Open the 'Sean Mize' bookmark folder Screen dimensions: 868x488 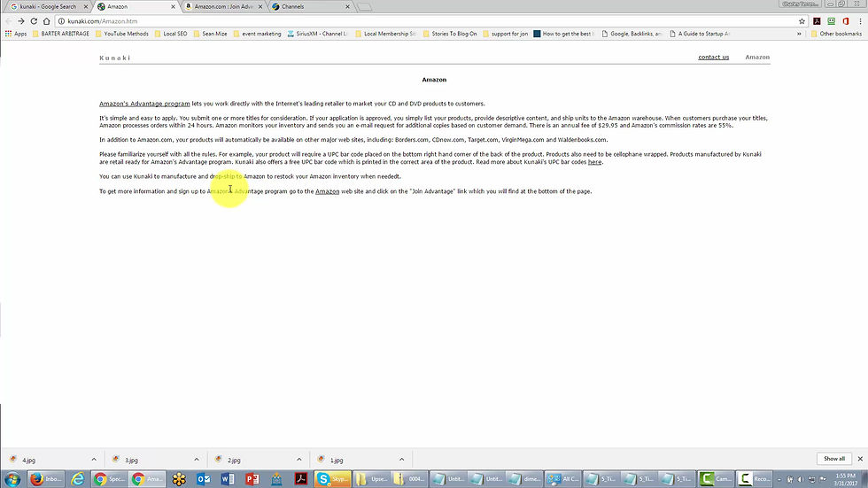click(x=210, y=34)
